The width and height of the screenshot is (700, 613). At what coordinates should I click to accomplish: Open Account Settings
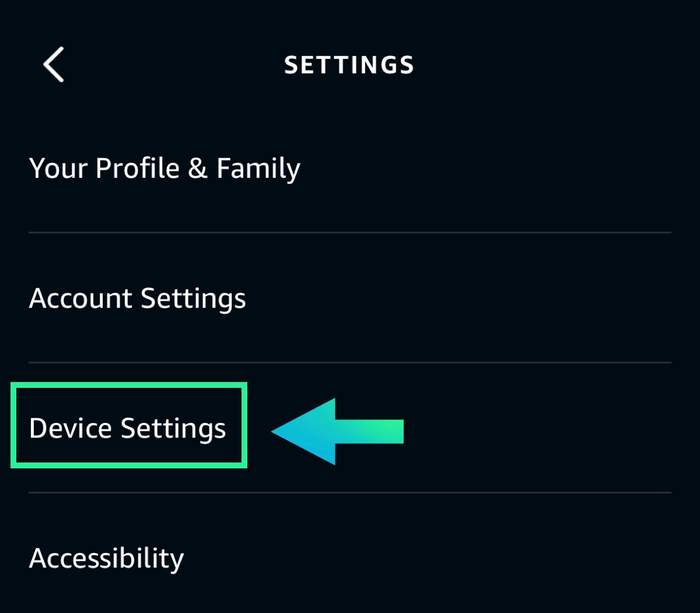138,299
